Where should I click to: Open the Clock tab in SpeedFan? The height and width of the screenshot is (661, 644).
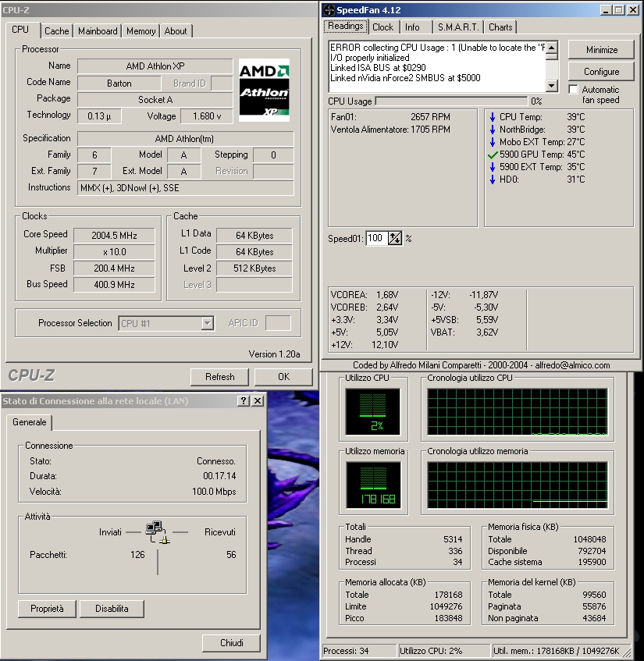coord(382,27)
